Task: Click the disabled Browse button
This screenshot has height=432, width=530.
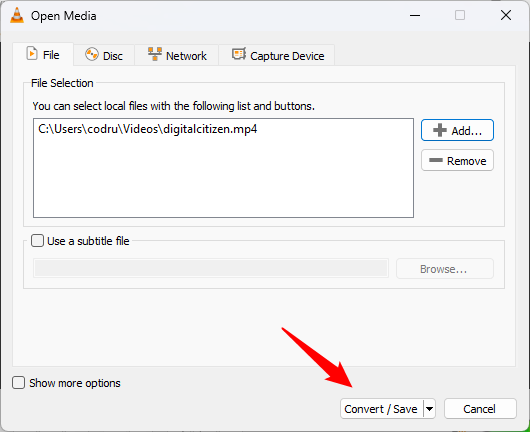Action: point(445,269)
